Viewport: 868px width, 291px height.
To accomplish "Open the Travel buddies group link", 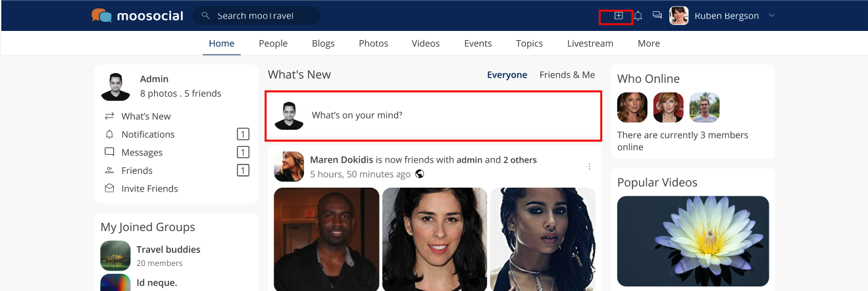I will coord(168,250).
